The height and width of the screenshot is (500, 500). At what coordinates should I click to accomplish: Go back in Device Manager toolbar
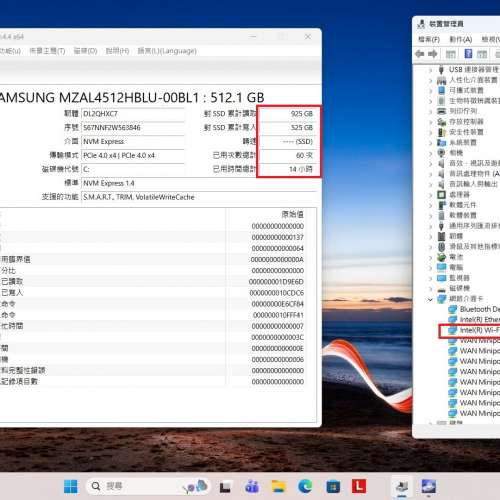click(420, 54)
